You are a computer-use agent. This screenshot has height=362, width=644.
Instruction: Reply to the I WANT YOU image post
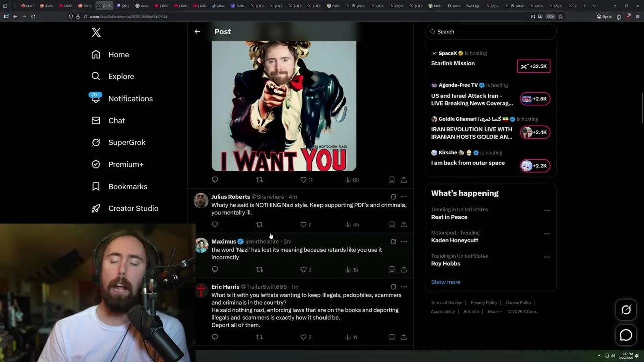click(x=215, y=179)
